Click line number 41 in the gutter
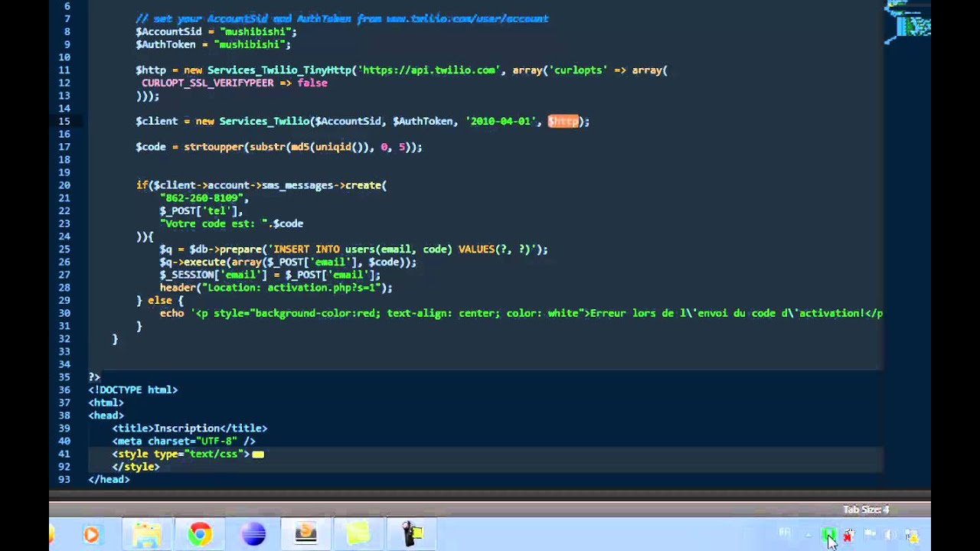980x551 pixels. tap(64, 454)
